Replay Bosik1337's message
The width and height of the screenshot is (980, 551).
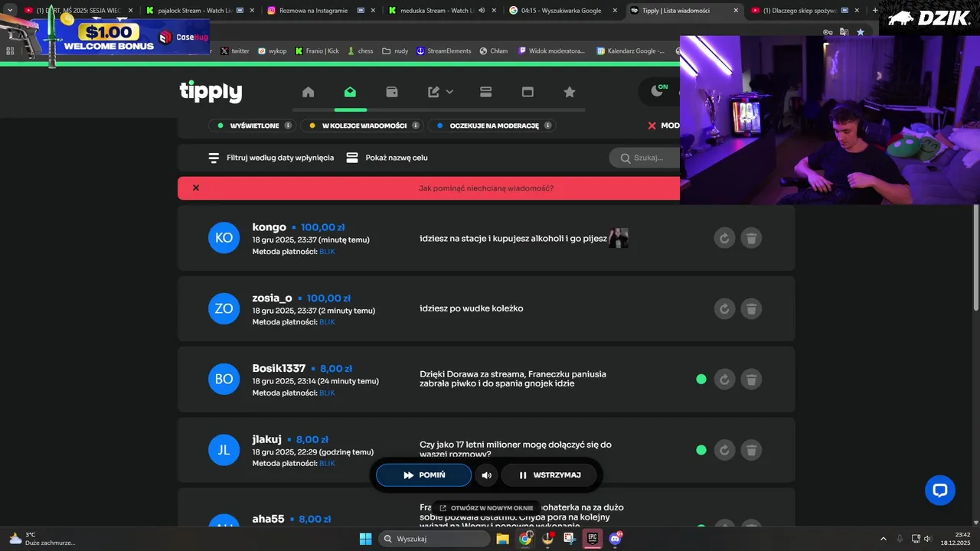pyautogui.click(x=724, y=379)
